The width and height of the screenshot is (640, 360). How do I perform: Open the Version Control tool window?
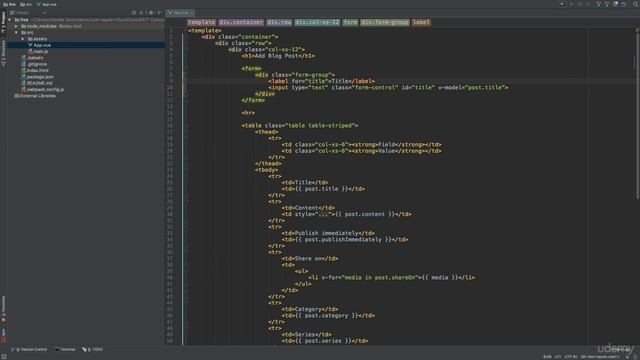[x=29, y=349]
